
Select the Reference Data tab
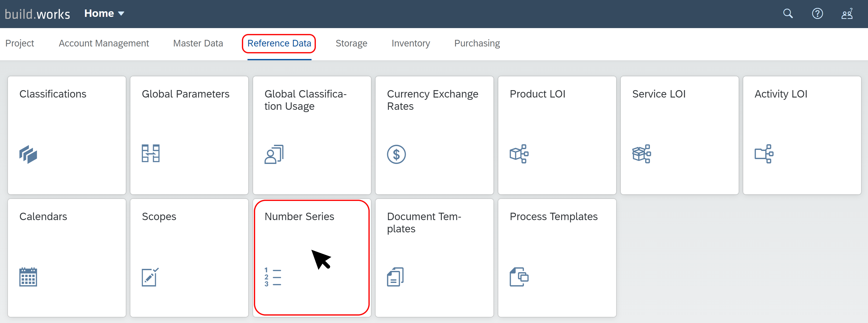pos(279,43)
